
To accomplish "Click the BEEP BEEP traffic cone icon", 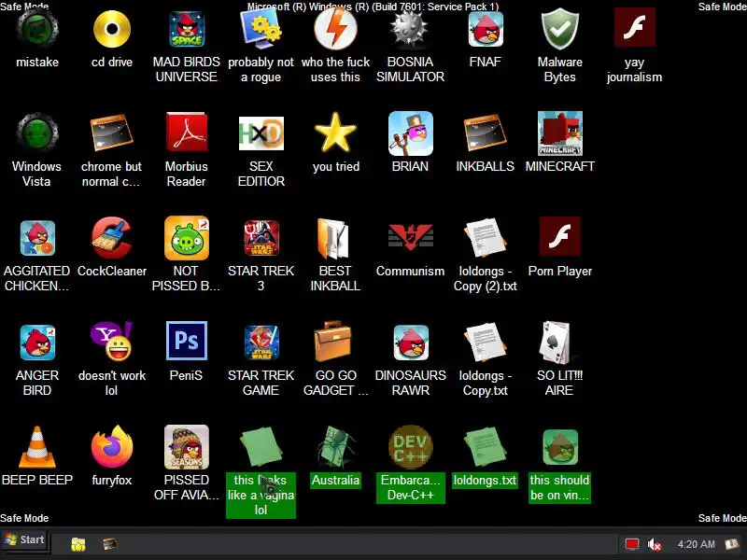I will [37, 447].
